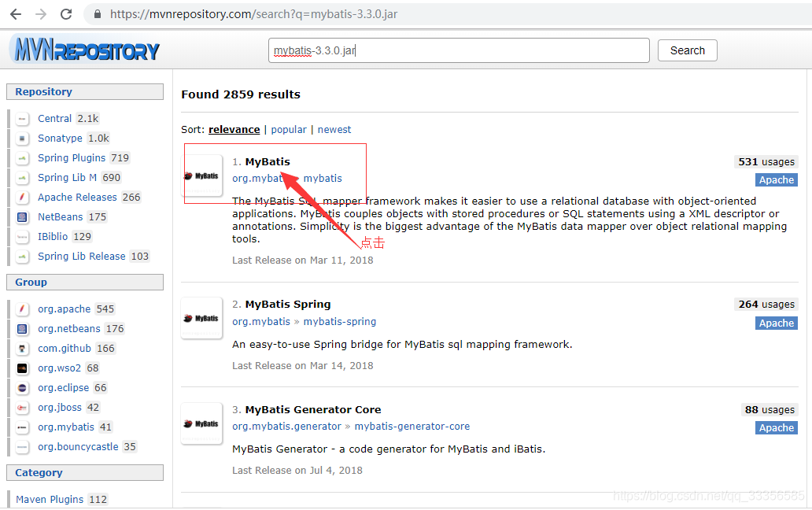The width and height of the screenshot is (812, 510).
Task: Click the search query input field
Action: click(459, 50)
